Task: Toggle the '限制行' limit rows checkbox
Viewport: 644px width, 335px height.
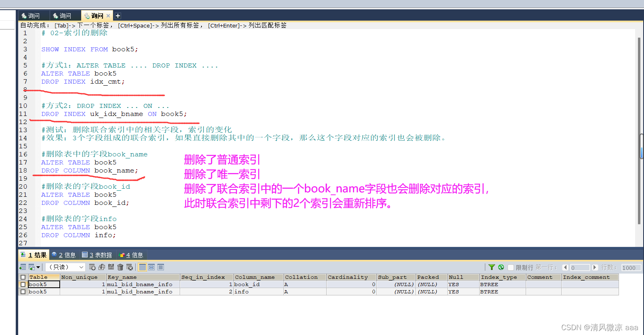Action: click(x=511, y=268)
